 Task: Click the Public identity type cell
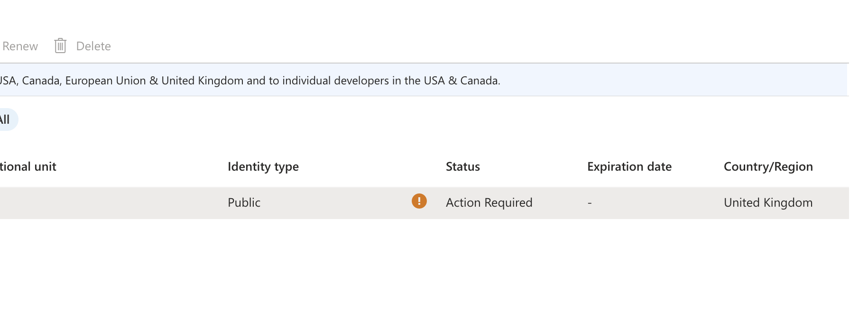coord(243,202)
